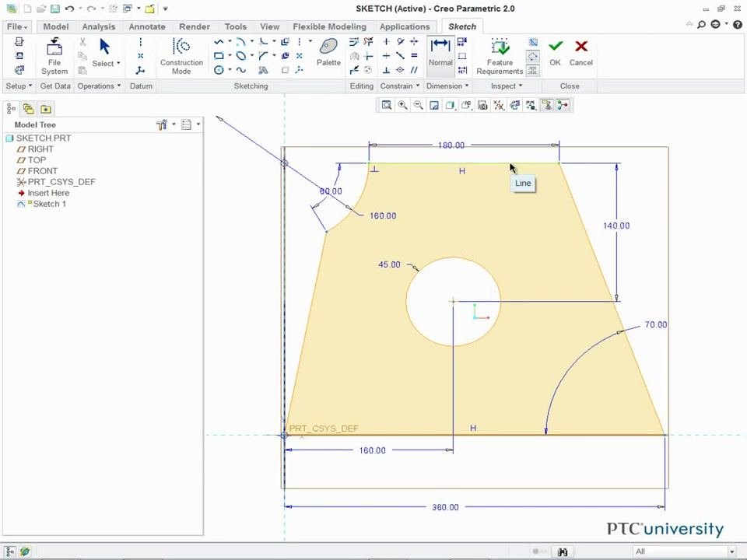Pick the Circle sketching tool

[219, 70]
